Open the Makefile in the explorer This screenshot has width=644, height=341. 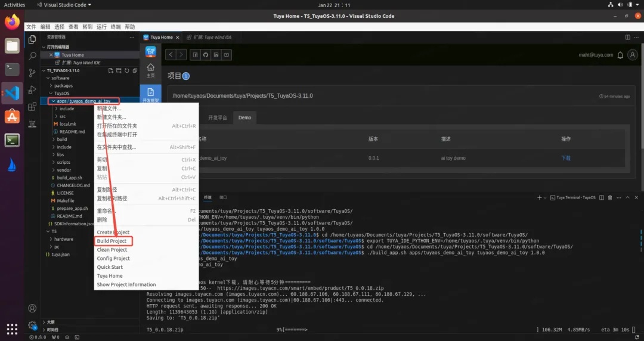[x=66, y=201]
